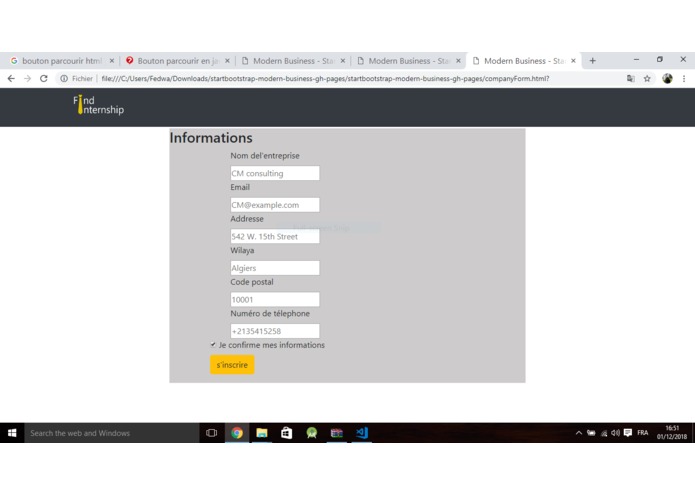This screenshot has height=494, width=695.
Task: Go back with the browser back arrow
Action: (11, 78)
